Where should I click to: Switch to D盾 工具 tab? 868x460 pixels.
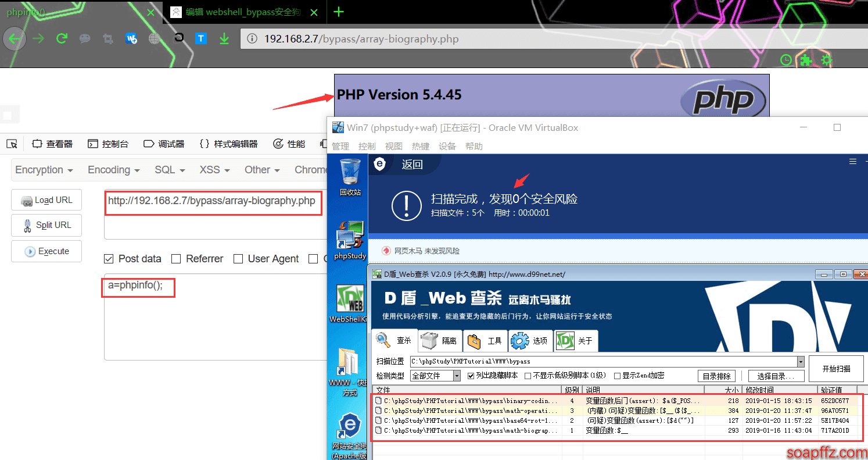(x=486, y=340)
